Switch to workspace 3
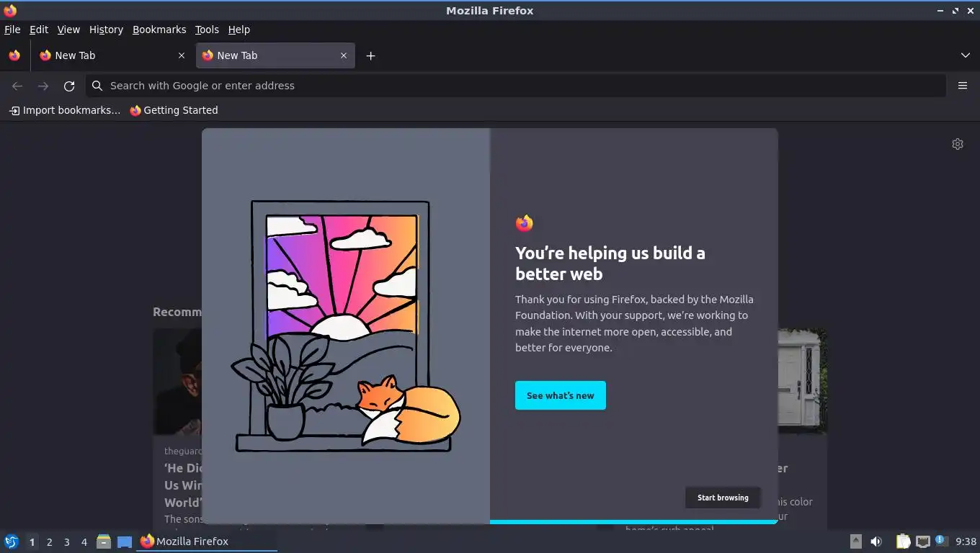Viewport: 980px width, 553px height. 66,542
